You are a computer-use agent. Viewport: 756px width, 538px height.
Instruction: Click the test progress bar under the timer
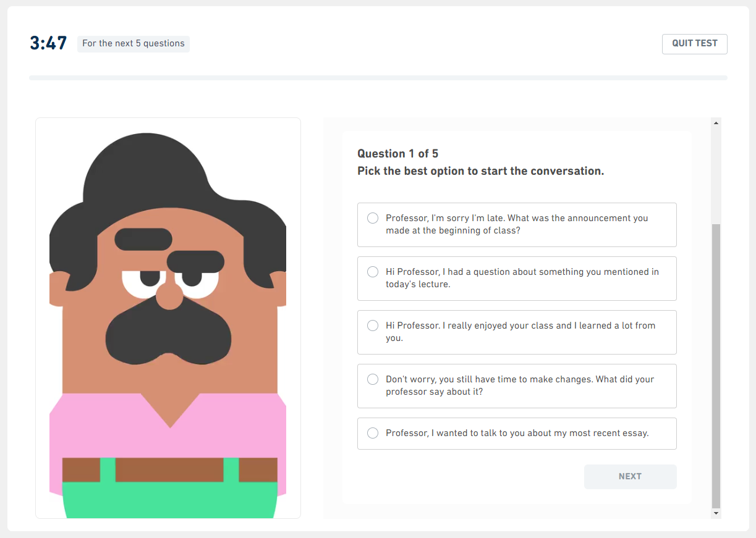coord(378,78)
